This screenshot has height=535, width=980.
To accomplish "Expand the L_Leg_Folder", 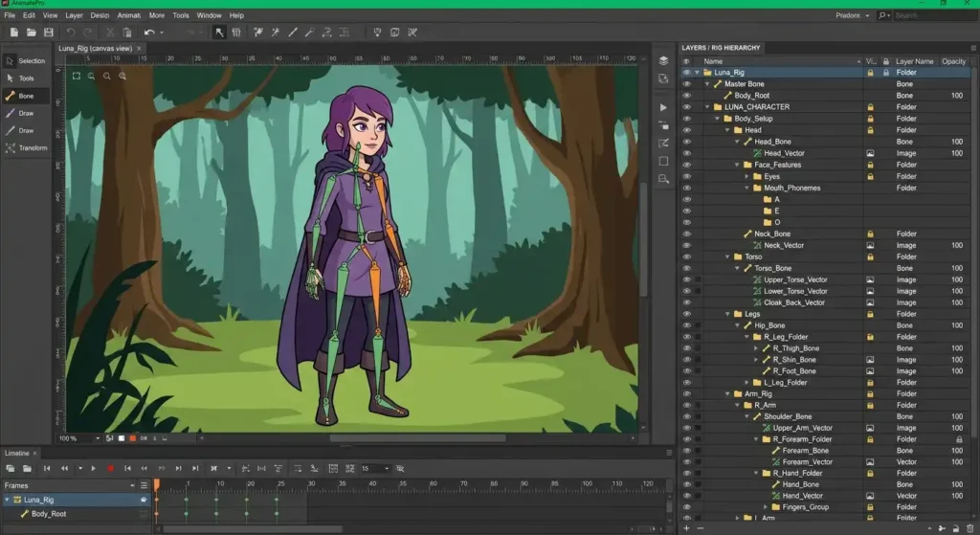I will pyautogui.click(x=746, y=383).
